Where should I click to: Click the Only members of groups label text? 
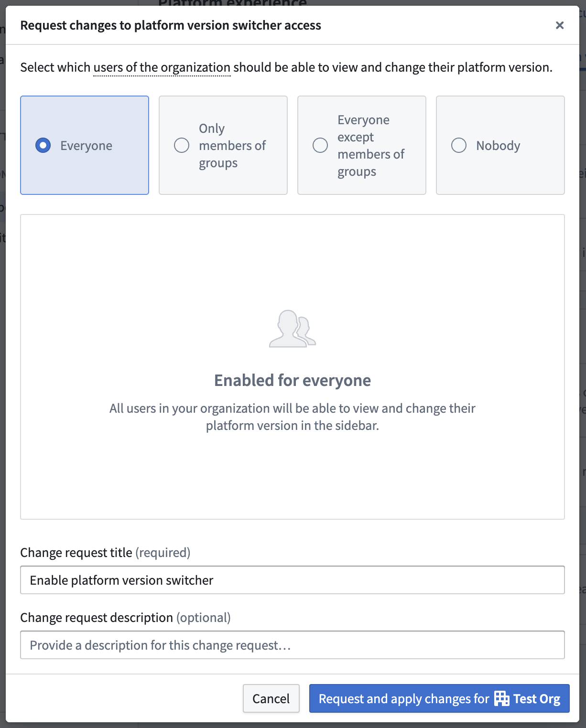232,145
